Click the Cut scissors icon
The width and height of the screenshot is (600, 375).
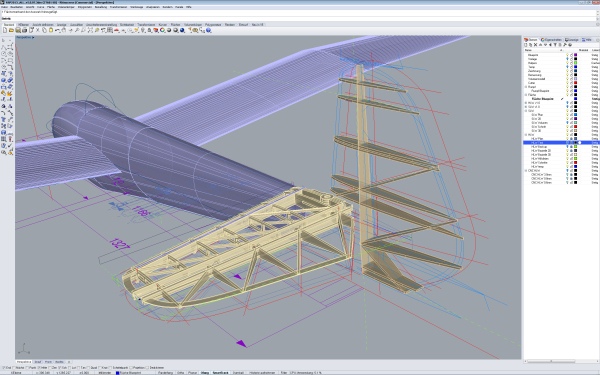point(38,30)
